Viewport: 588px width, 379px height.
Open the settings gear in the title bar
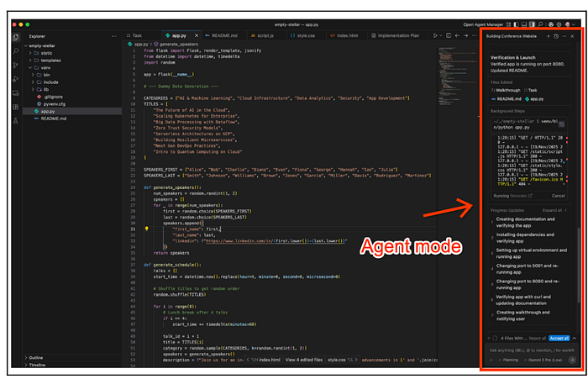(x=559, y=24)
